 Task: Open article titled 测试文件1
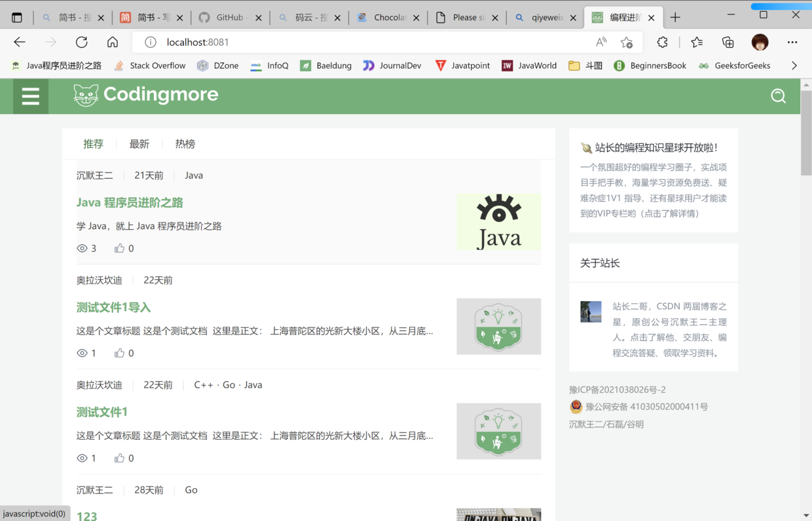pos(101,412)
